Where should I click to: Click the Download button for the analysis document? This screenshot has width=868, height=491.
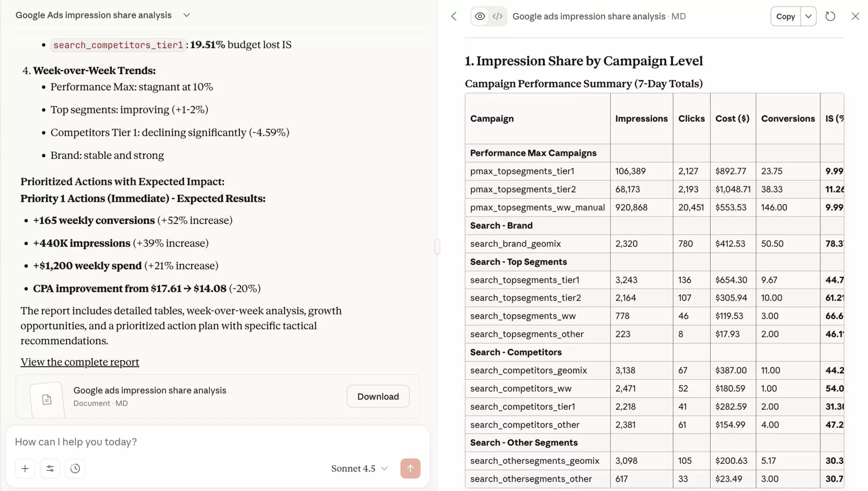(x=377, y=396)
